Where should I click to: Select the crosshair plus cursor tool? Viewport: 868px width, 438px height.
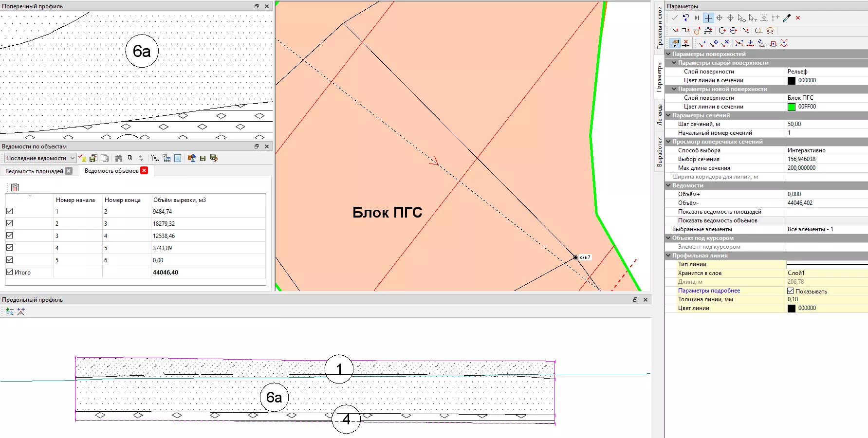click(x=708, y=18)
